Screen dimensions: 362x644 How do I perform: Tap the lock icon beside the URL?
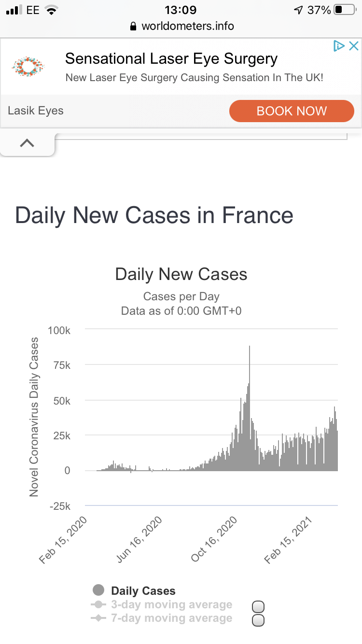tap(134, 27)
